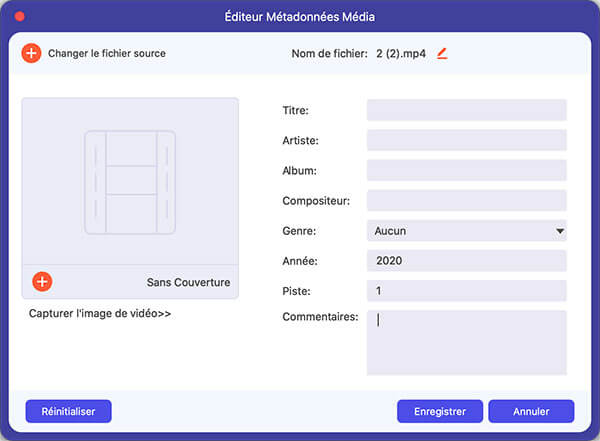The width and height of the screenshot is (600, 441).
Task: Click the Titre input field
Action: pos(466,110)
